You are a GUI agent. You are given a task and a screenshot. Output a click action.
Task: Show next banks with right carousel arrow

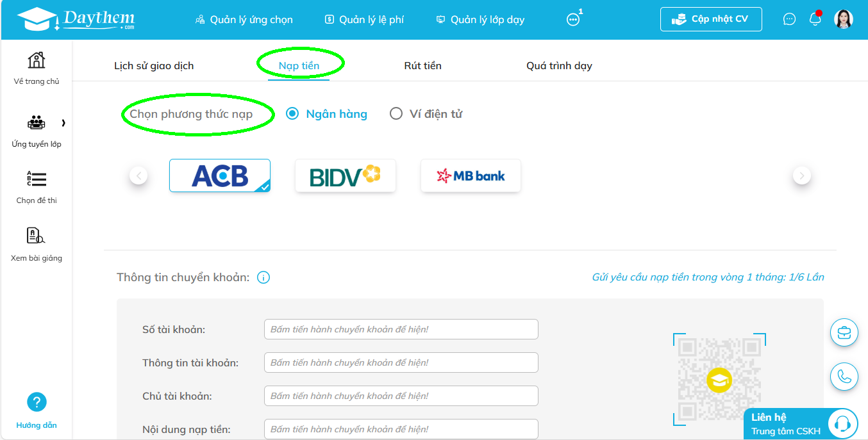(x=802, y=175)
